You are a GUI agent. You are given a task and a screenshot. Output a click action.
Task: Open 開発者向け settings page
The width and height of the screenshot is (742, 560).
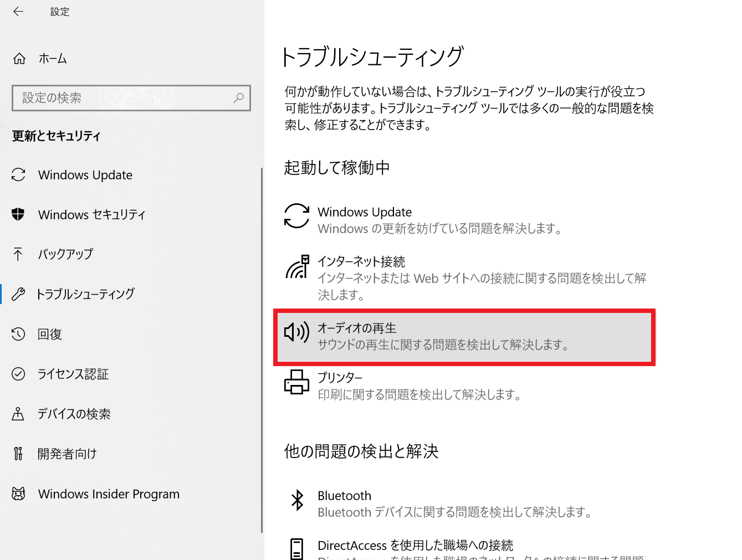(67, 454)
